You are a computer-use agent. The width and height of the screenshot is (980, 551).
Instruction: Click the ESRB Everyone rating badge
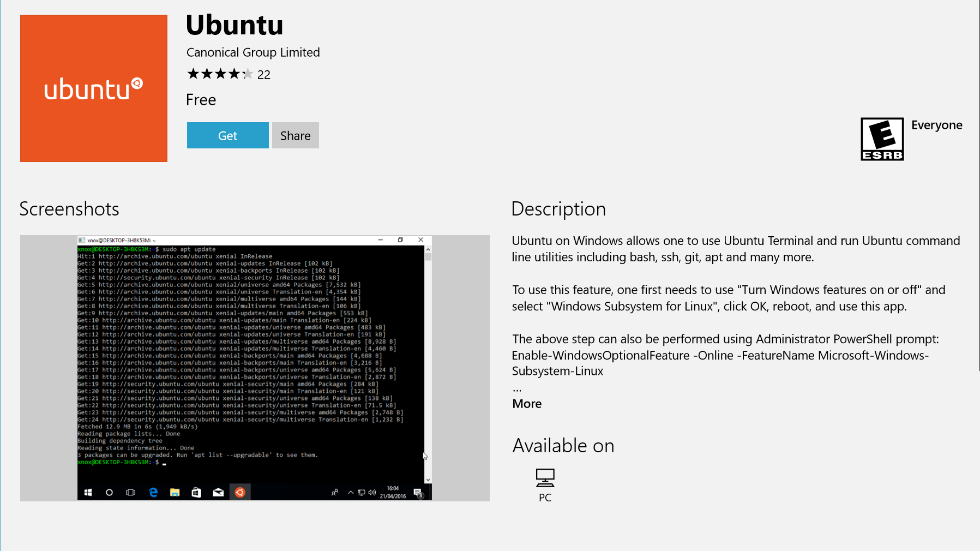(882, 139)
